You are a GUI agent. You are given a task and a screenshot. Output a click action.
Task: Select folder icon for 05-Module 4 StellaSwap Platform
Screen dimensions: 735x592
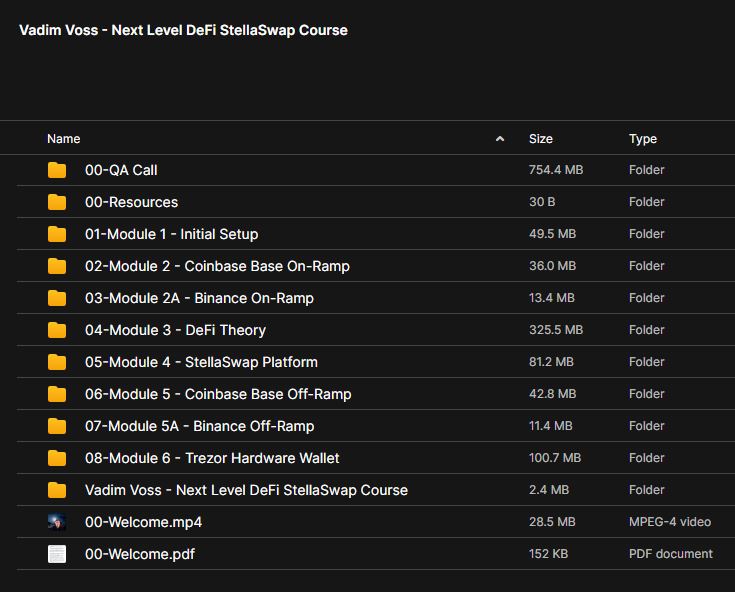tap(57, 362)
